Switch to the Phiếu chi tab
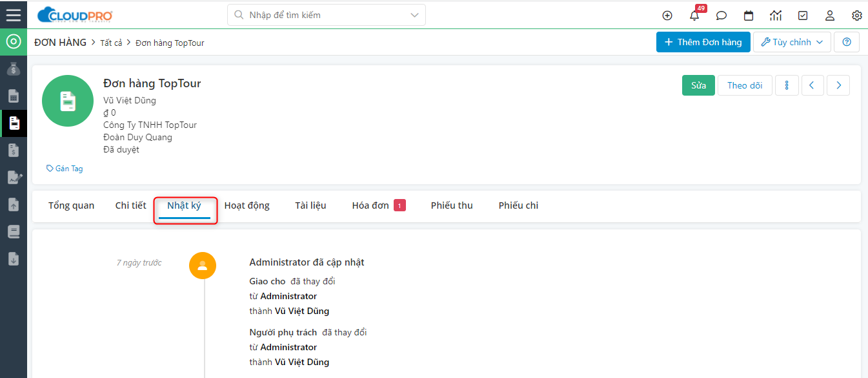Image resolution: width=868 pixels, height=378 pixels. tap(518, 205)
